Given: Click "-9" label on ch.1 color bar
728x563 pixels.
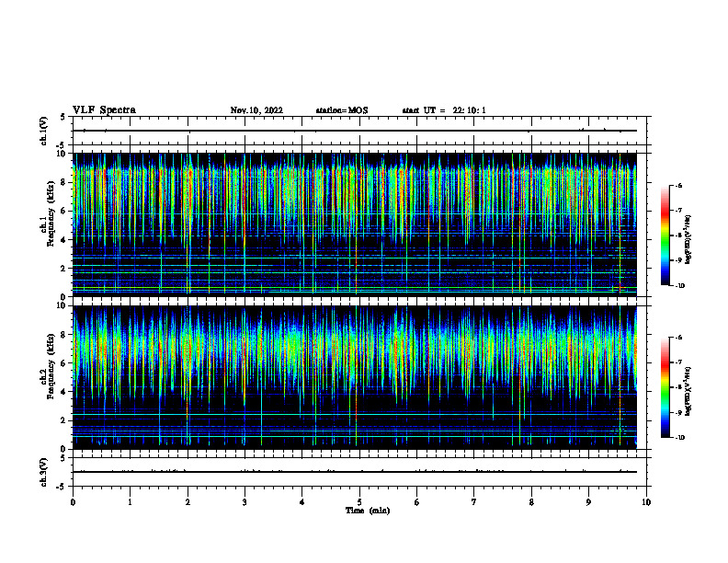Looking at the screenshot, I should 678,260.
